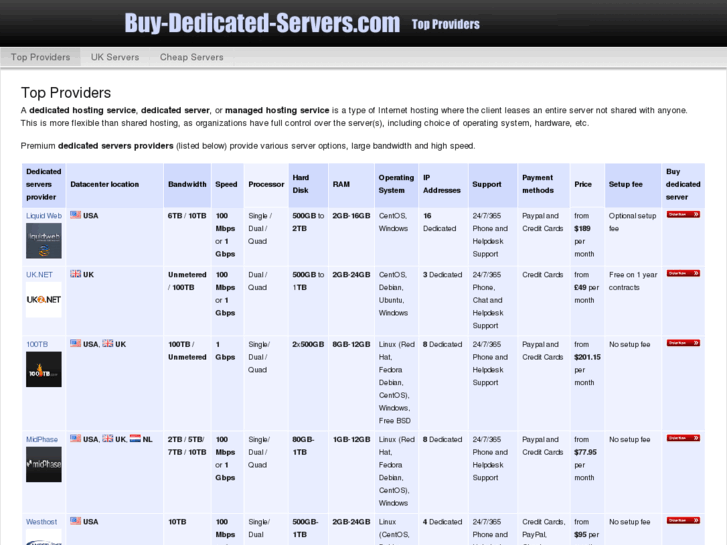727x545 pixels.
Task: Click the Dedicated servers provider column header
Action: point(44,184)
